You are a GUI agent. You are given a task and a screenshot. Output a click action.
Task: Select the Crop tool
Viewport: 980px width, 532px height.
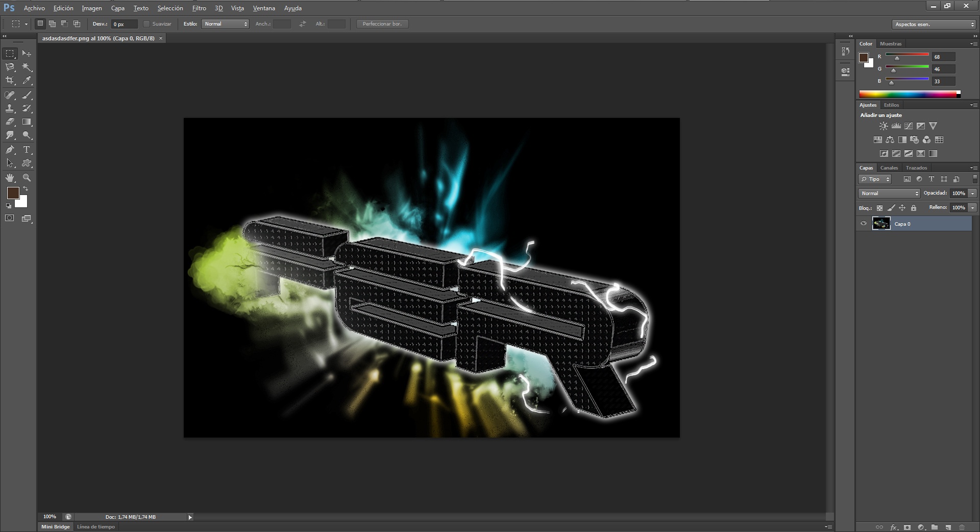10,80
